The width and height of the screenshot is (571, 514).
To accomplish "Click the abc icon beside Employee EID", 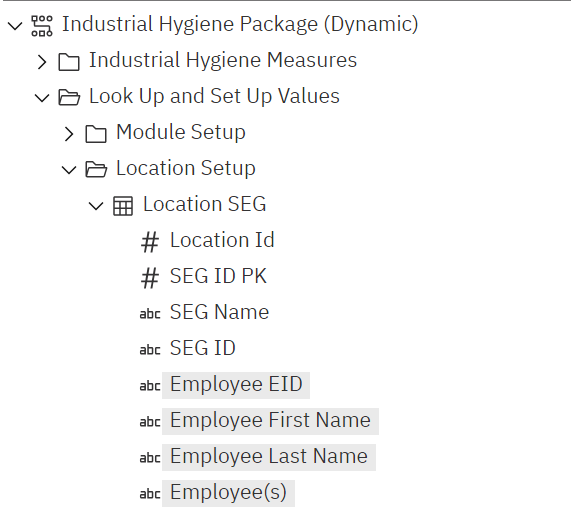I will tap(150, 386).
